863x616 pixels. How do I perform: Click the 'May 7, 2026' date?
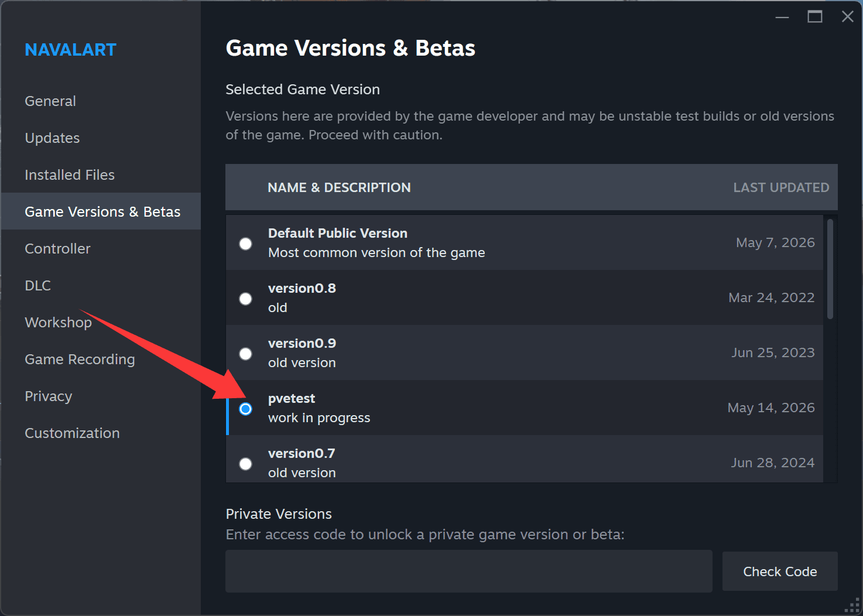click(x=775, y=242)
